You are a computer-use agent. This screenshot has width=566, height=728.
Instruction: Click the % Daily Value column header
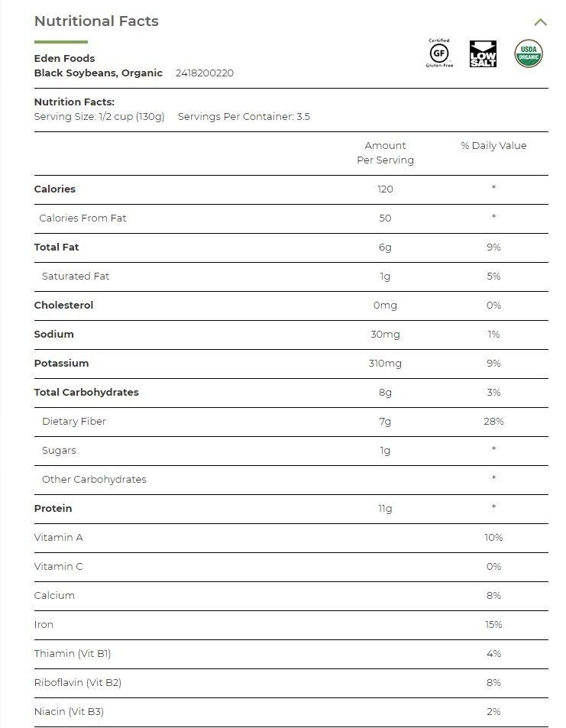(493, 146)
